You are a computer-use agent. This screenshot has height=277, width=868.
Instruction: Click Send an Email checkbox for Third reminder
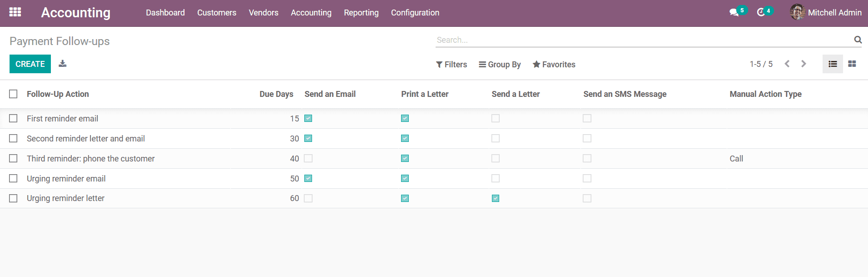pos(308,158)
